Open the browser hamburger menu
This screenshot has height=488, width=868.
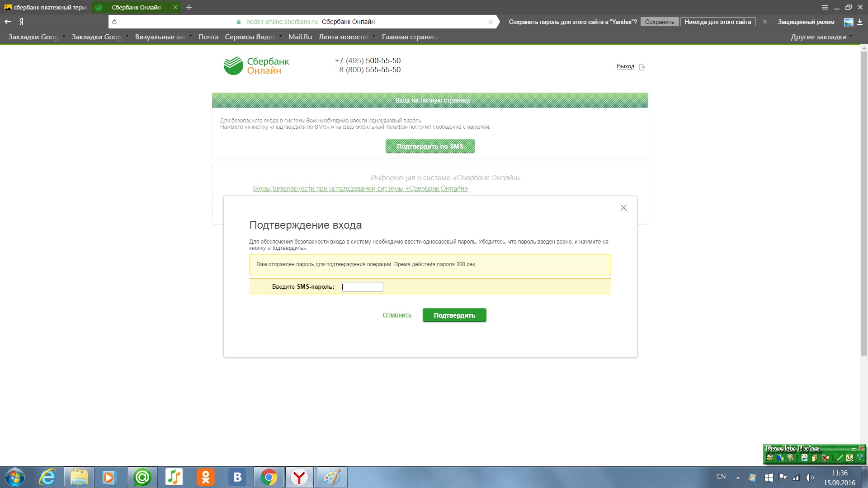825,7
